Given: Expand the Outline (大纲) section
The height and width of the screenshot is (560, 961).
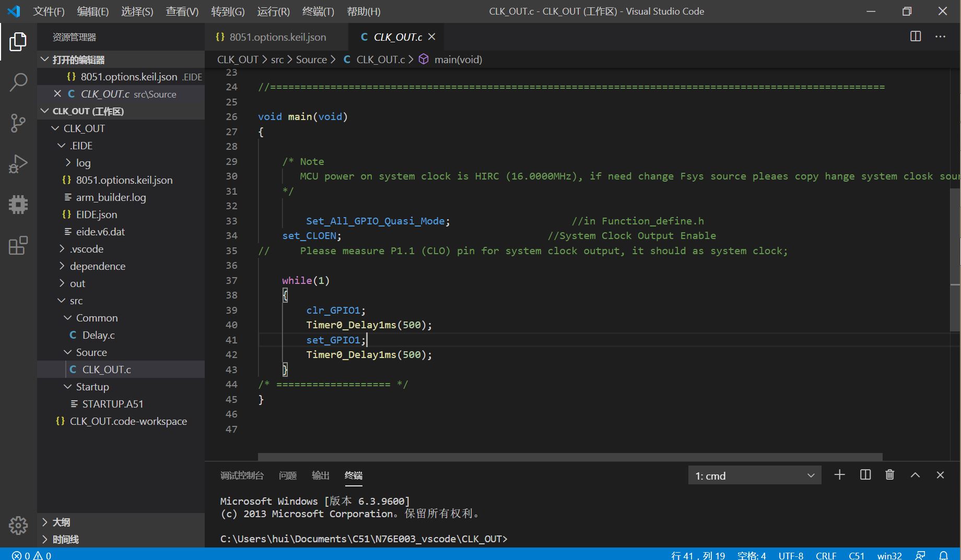Looking at the screenshot, I should tap(121, 522).
